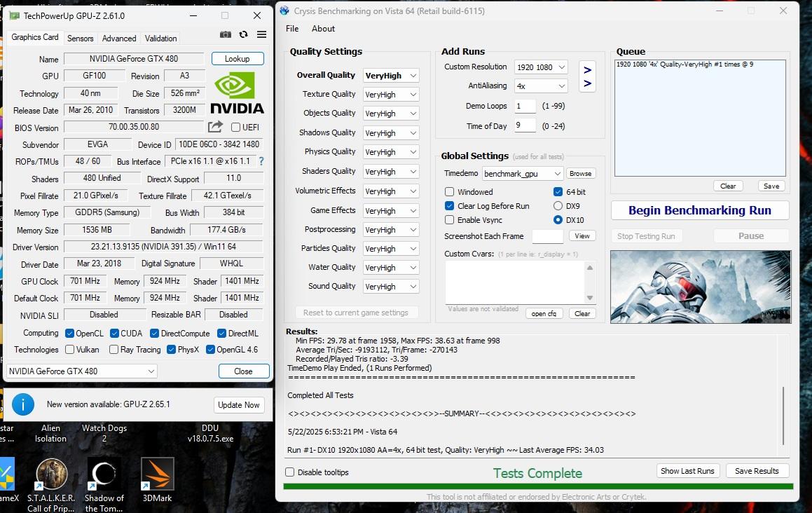Click the Demo Loops input field
Viewport: 812px width, 513px height.
tap(525, 107)
